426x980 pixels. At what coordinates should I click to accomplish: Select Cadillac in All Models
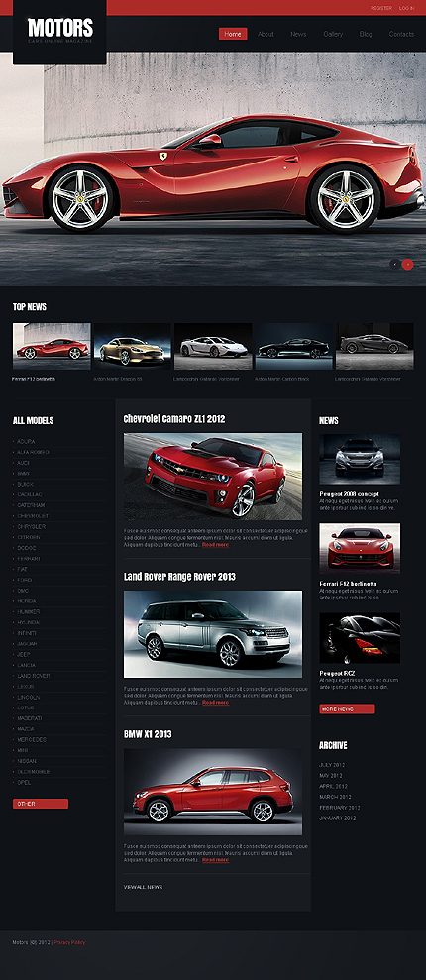[29, 494]
